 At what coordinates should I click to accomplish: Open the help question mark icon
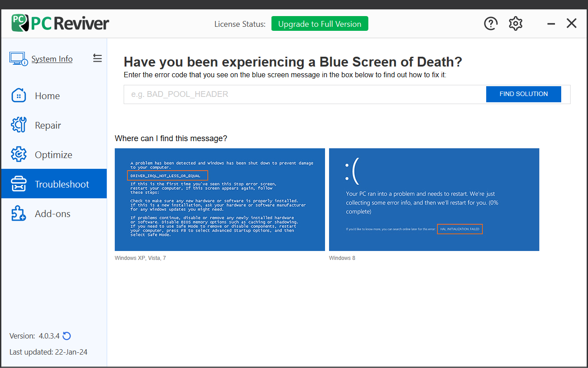(491, 23)
